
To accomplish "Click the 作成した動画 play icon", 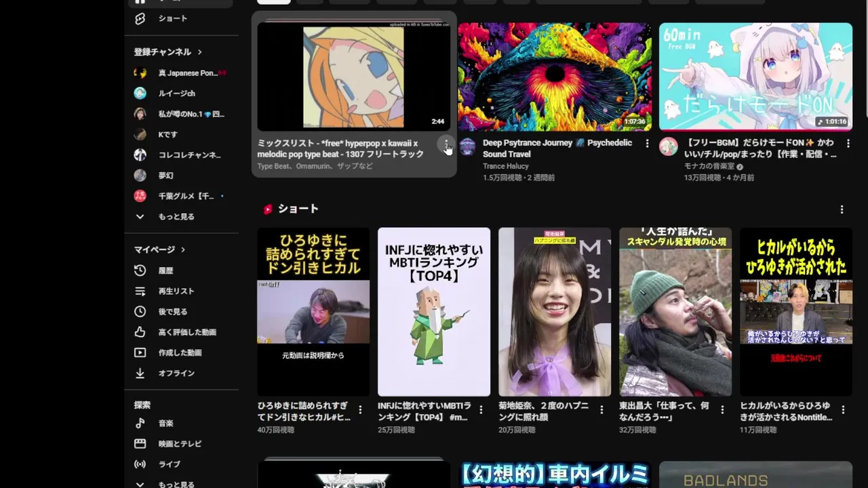I will tap(140, 352).
